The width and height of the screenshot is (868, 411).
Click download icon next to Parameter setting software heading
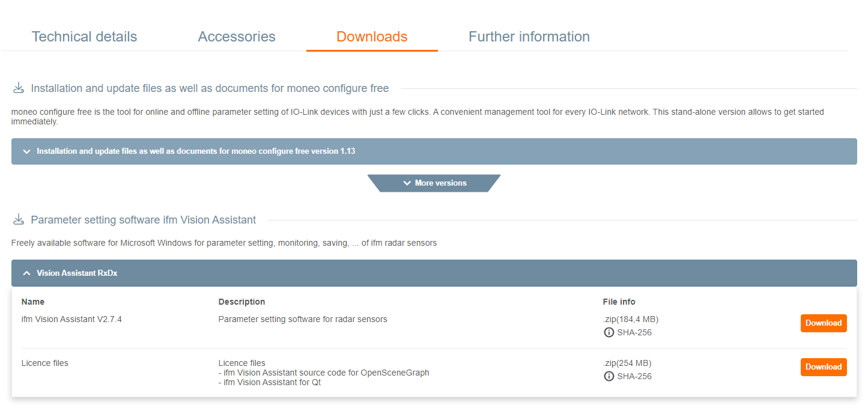19,220
